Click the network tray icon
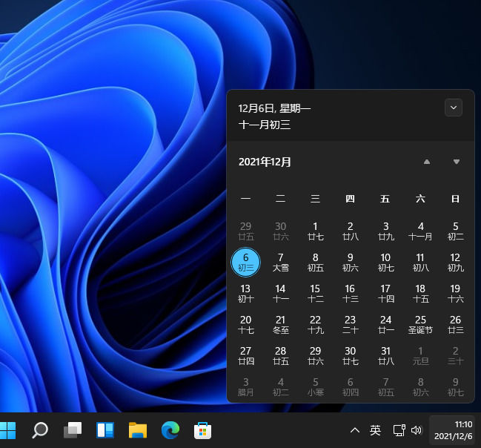 (399, 430)
